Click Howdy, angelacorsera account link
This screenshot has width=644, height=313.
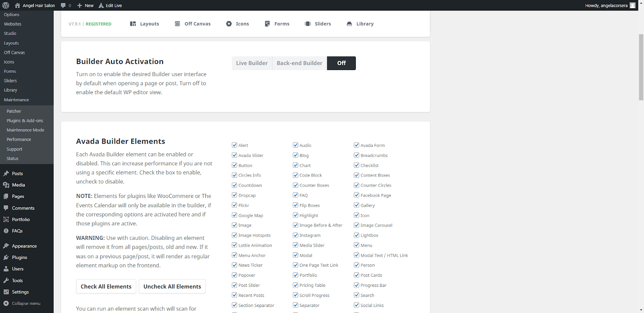610,6
